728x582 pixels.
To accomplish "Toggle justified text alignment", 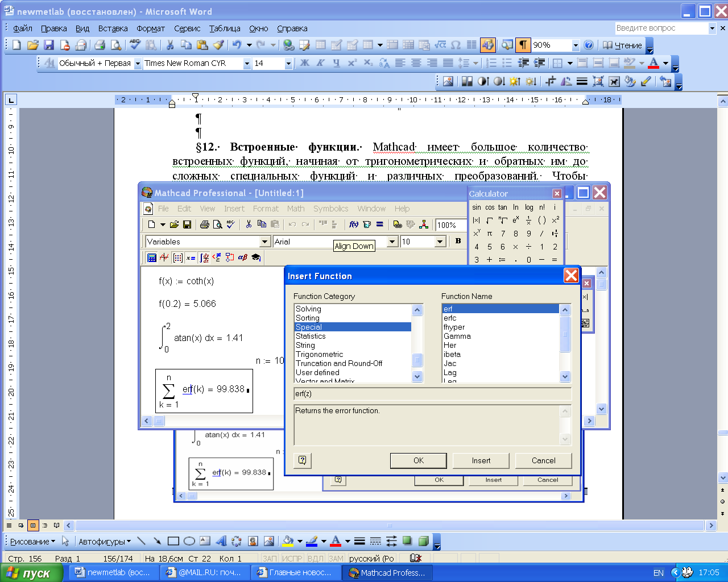I will (x=448, y=63).
